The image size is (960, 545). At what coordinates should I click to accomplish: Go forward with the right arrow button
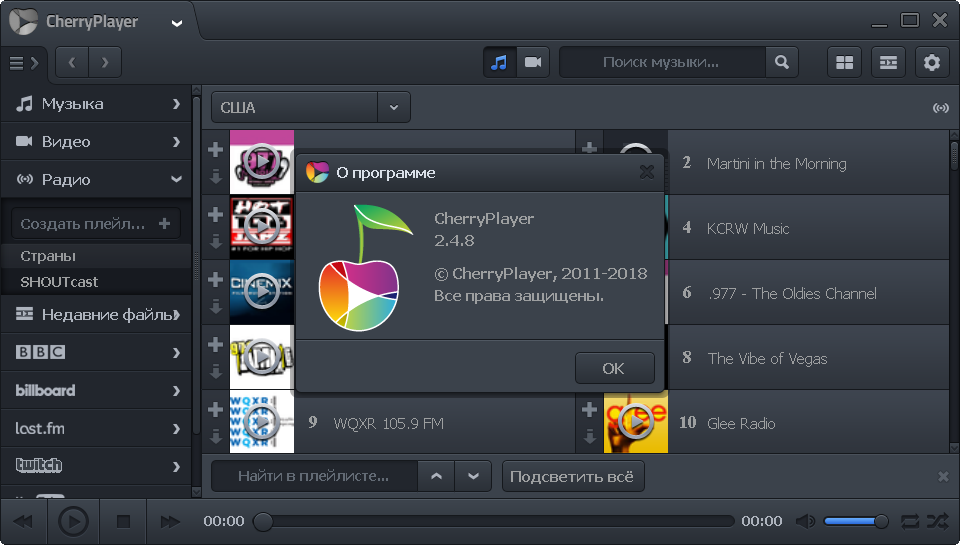click(x=105, y=62)
